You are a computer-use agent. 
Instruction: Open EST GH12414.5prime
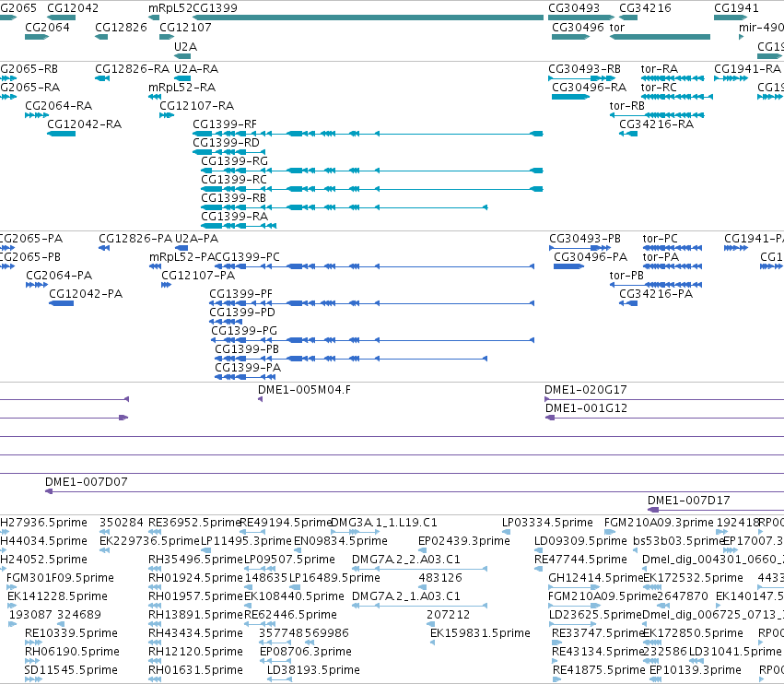[595, 578]
